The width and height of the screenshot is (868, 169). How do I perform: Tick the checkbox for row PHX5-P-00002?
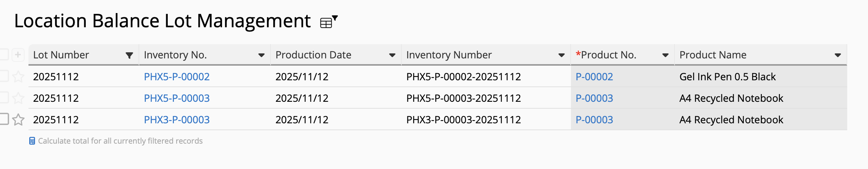[4, 76]
